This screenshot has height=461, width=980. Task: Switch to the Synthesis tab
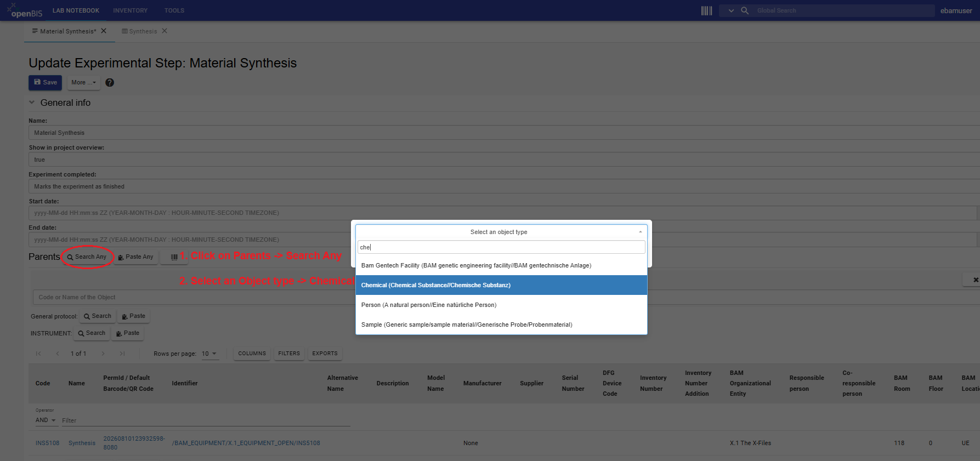(x=143, y=31)
